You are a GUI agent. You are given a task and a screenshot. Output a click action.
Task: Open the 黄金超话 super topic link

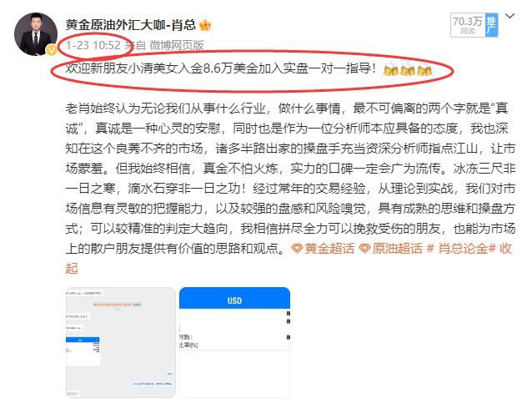(x=329, y=249)
